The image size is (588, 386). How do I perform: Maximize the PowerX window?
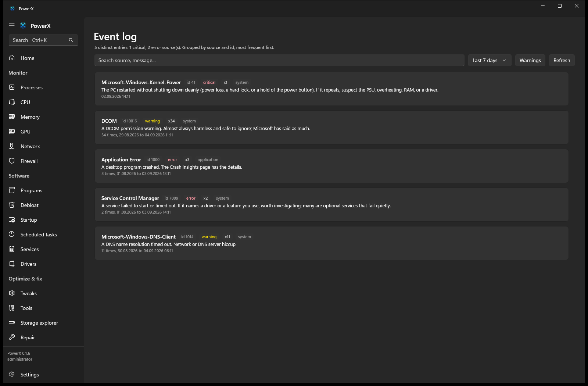(560, 6)
